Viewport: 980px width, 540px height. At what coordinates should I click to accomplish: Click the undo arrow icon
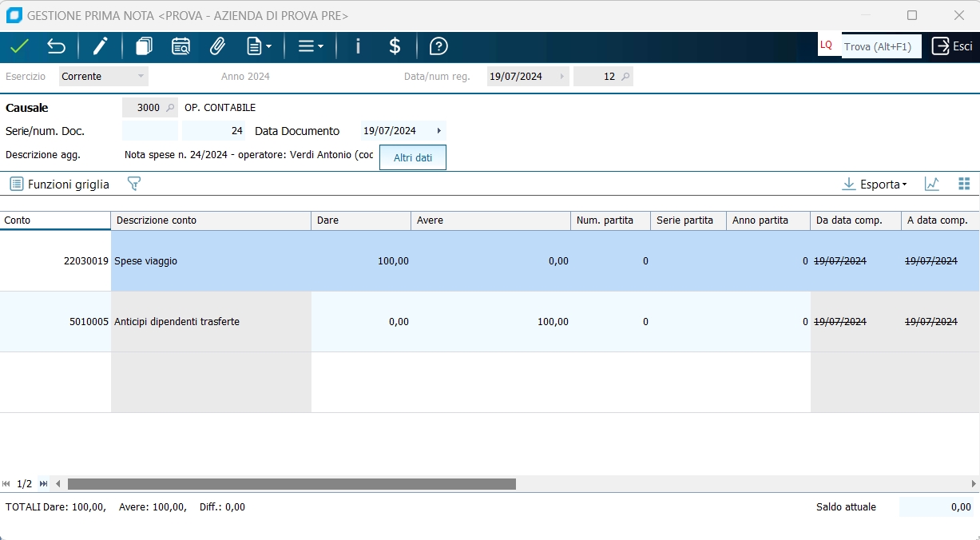[56, 46]
